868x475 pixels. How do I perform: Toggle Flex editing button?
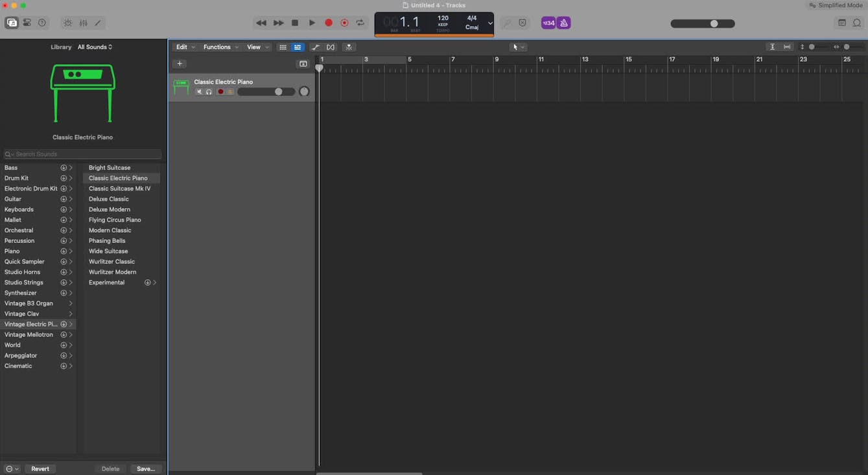click(331, 47)
